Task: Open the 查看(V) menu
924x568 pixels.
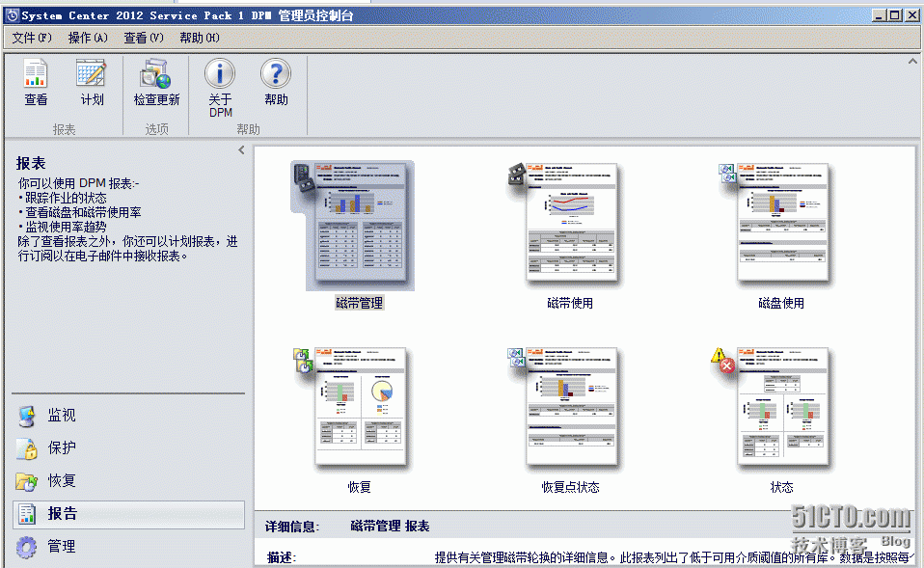Action: 143,38
